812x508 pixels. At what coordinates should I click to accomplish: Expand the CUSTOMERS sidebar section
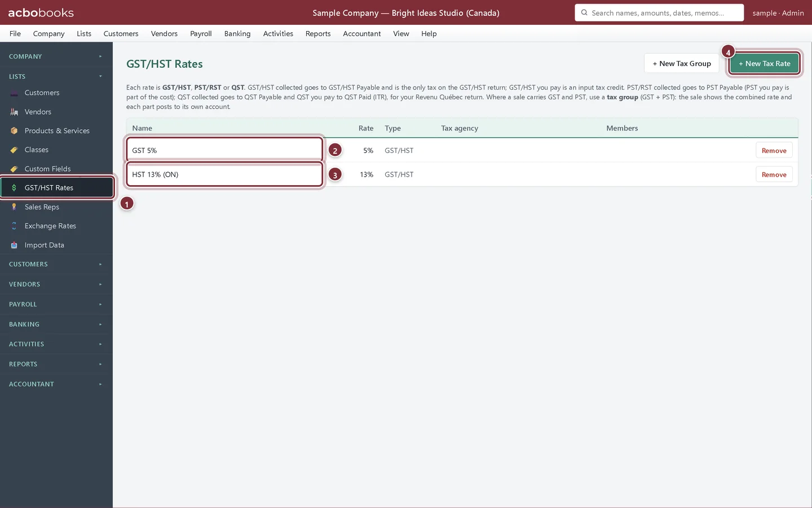coord(56,264)
